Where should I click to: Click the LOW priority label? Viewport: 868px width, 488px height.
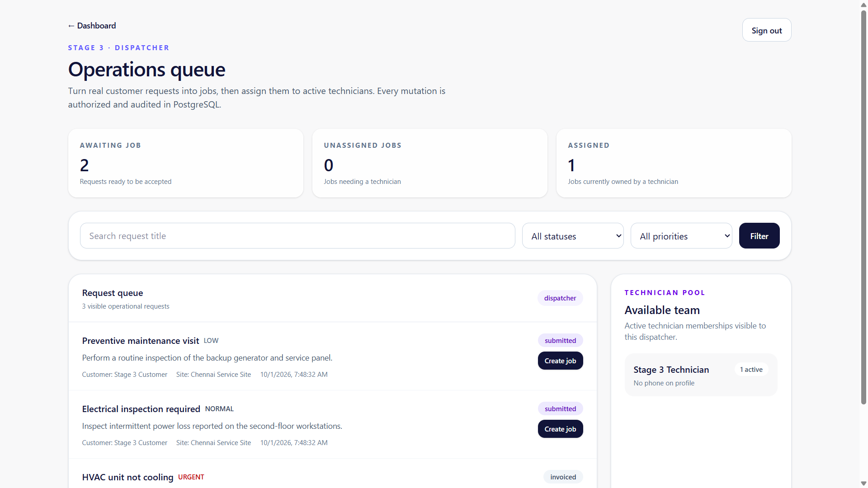(211, 341)
